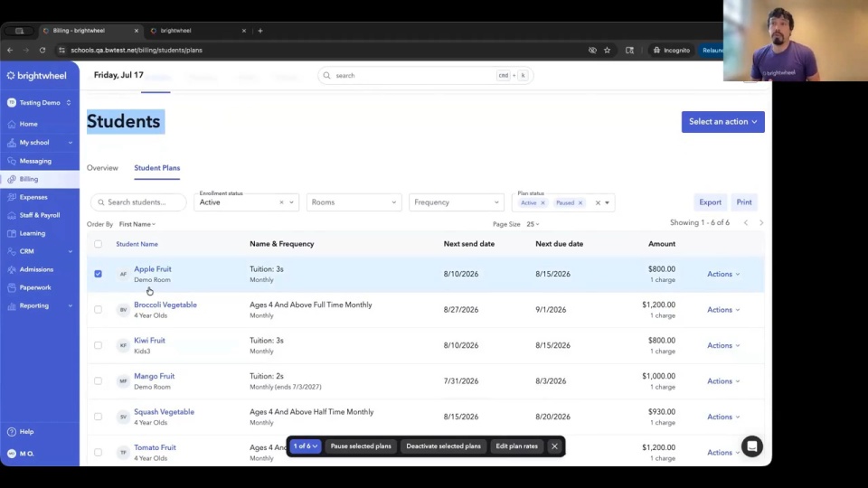Clear the Enrollment status Active filter
Screen dimensions: 868x488
point(281,202)
